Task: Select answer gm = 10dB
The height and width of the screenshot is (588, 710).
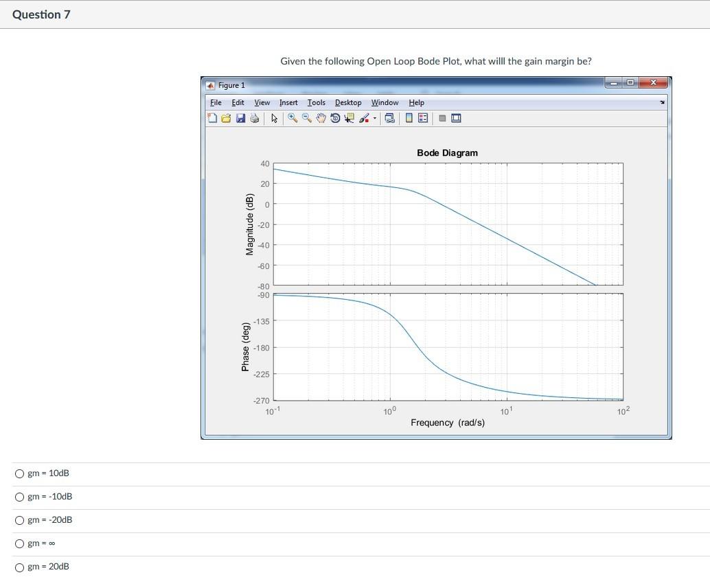Action: pyautogui.click(x=19, y=473)
